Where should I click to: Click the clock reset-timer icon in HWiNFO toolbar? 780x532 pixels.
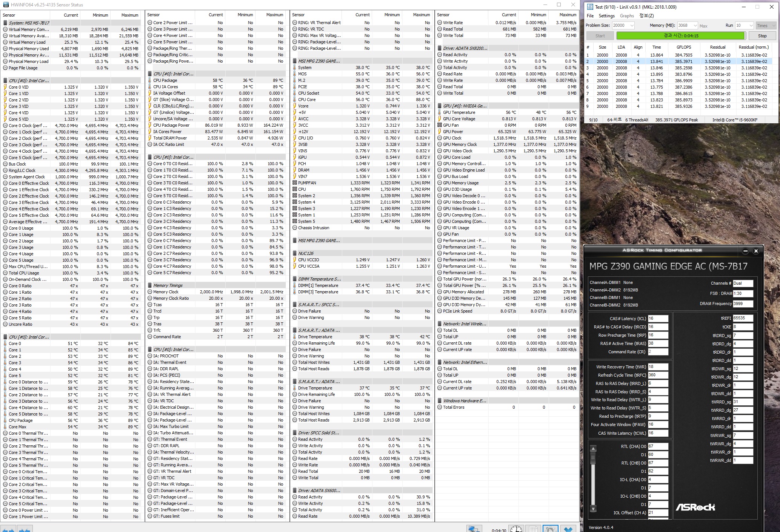click(516, 529)
